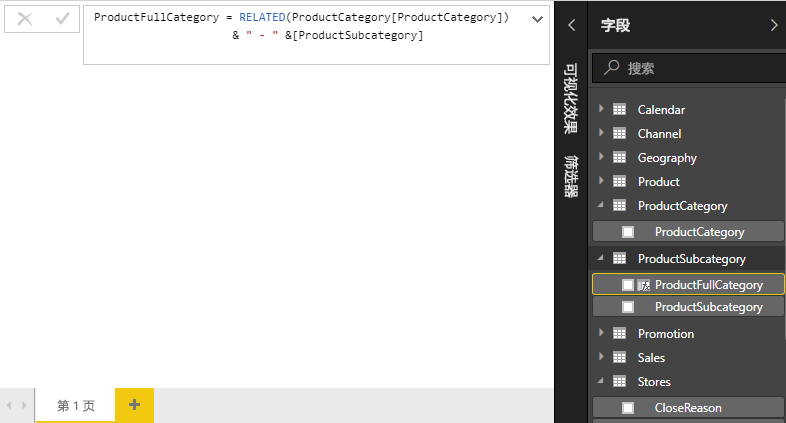Add a new page with plus button
This screenshot has height=423, width=786.
click(x=134, y=405)
